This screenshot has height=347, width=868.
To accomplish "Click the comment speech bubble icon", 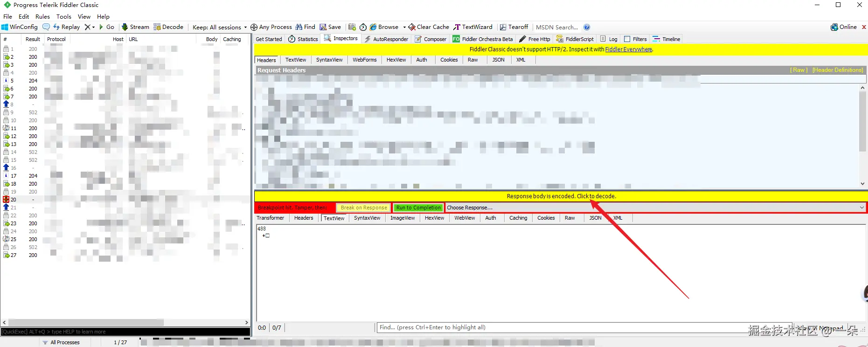I will click(x=46, y=27).
